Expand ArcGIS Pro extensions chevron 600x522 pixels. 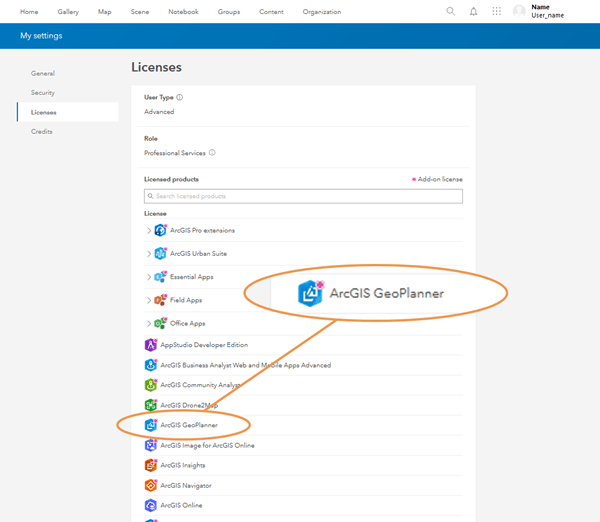click(x=149, y=230)
